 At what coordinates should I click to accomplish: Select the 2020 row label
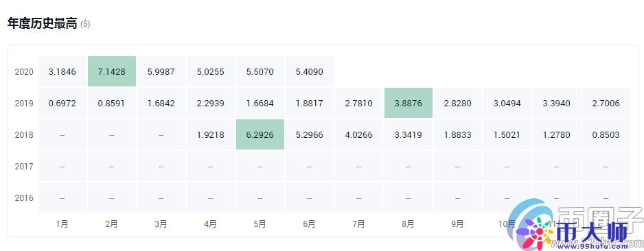click(24, 72)
